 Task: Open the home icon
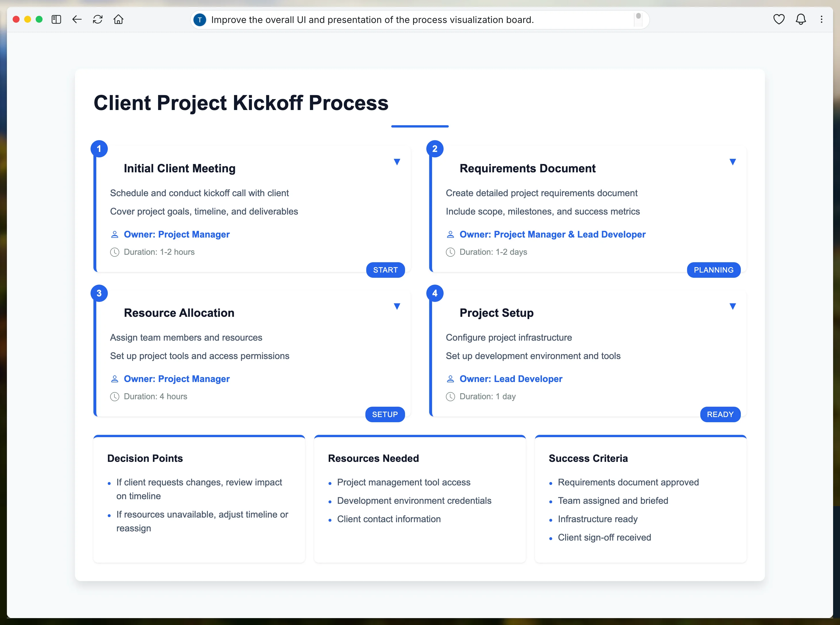click(x=118, y=19)
